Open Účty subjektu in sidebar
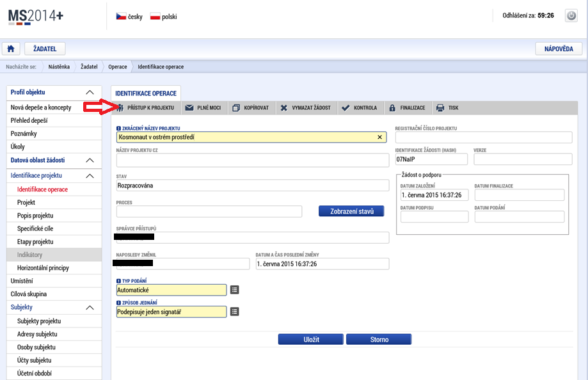Image resolution: width=588 pixels, height=380 pixels. [x=54, y=360]
